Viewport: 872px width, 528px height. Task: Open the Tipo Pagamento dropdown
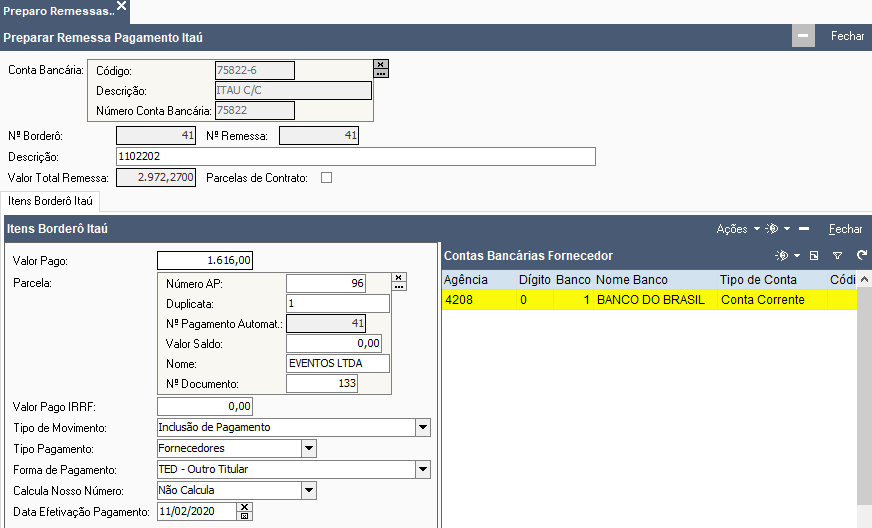tap(309, 448)
